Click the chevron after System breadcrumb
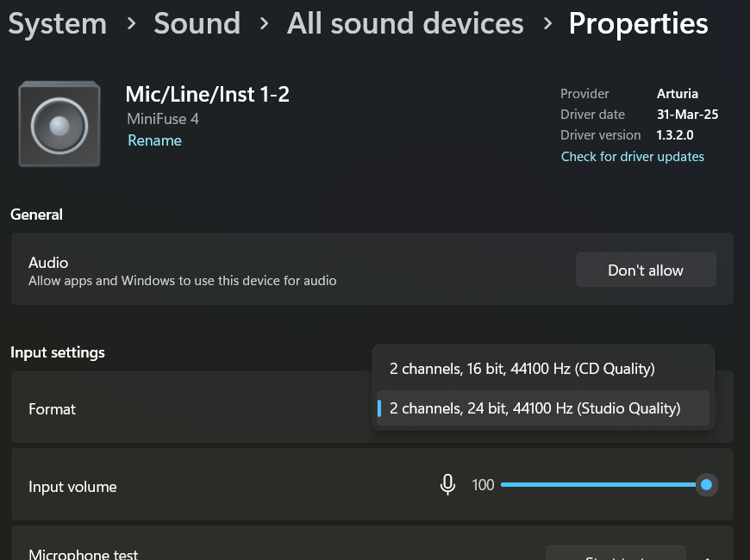 [x=131, y=23]
